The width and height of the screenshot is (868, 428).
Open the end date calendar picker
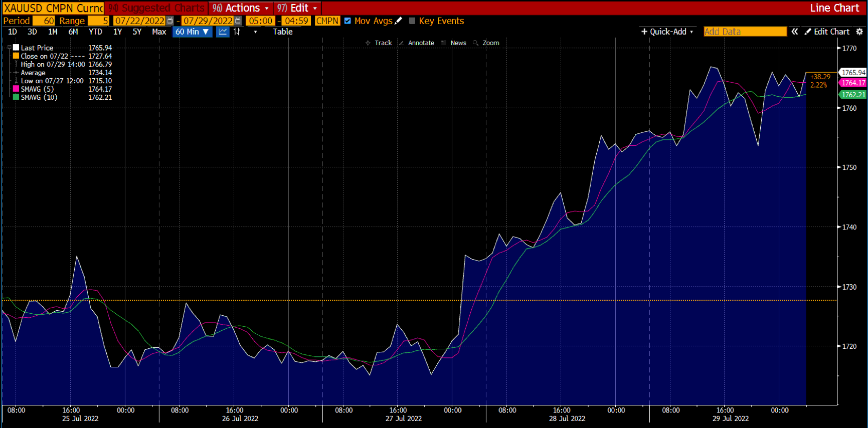238,21
